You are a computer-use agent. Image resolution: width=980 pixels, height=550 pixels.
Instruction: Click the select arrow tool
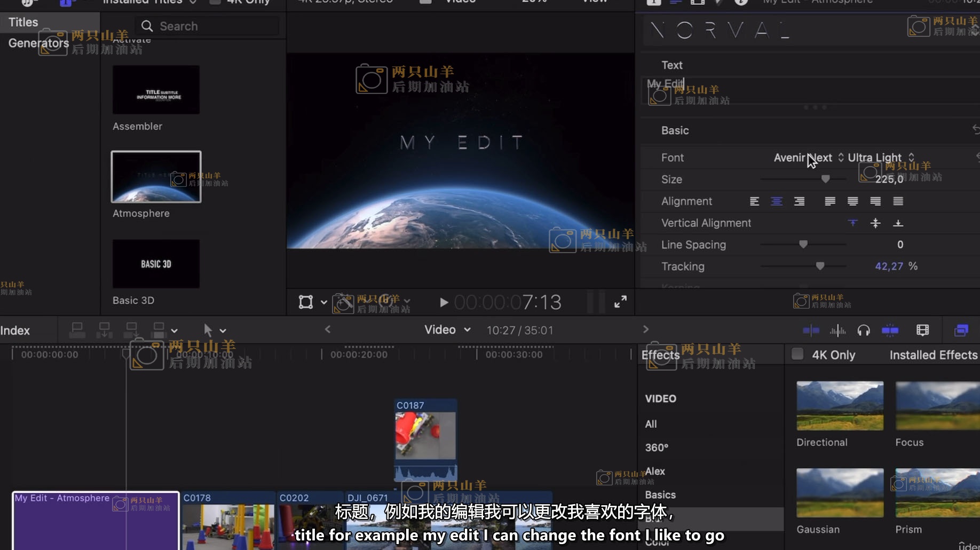pyautogui.click(x=208, y=331)
